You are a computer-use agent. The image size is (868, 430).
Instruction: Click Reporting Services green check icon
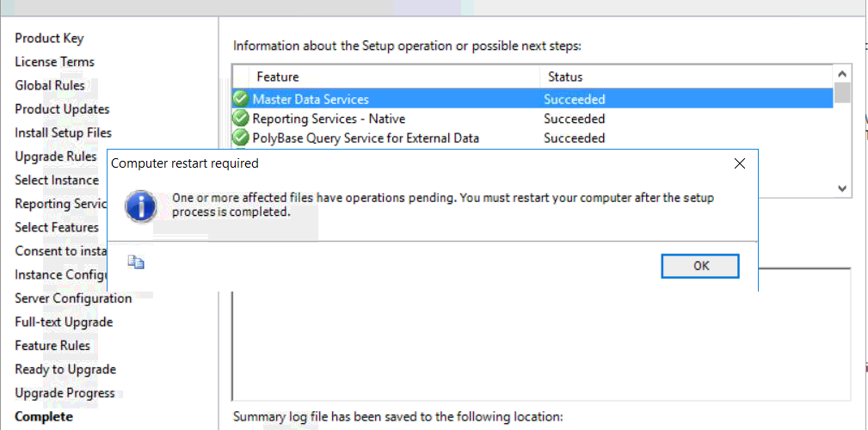(241, 119)
